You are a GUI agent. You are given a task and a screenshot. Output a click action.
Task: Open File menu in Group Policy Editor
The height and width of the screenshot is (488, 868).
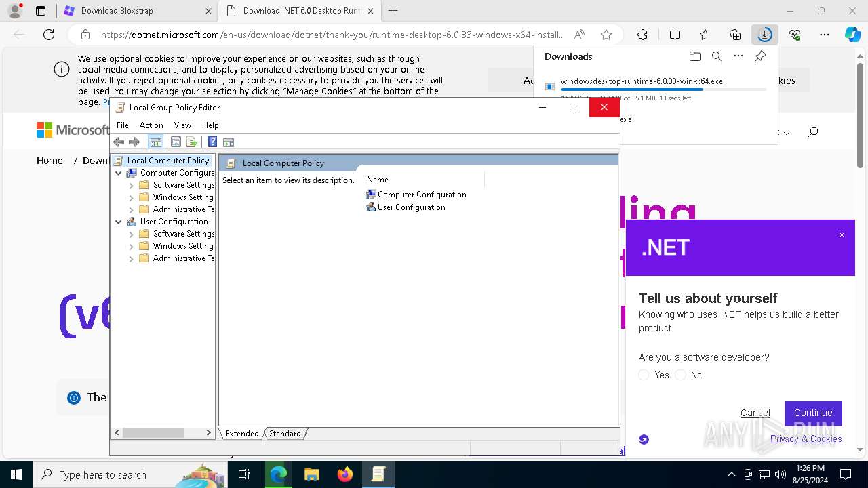click(x=122, y=125)
